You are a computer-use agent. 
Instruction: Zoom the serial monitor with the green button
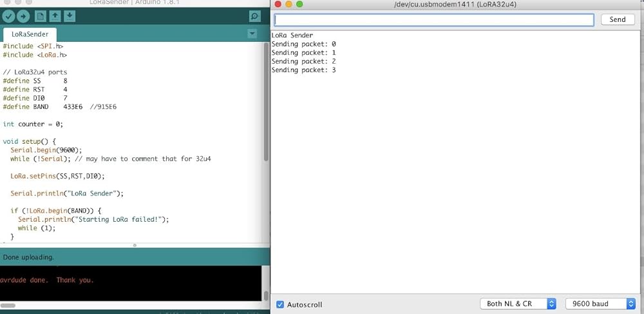click(x=299, y=5)
